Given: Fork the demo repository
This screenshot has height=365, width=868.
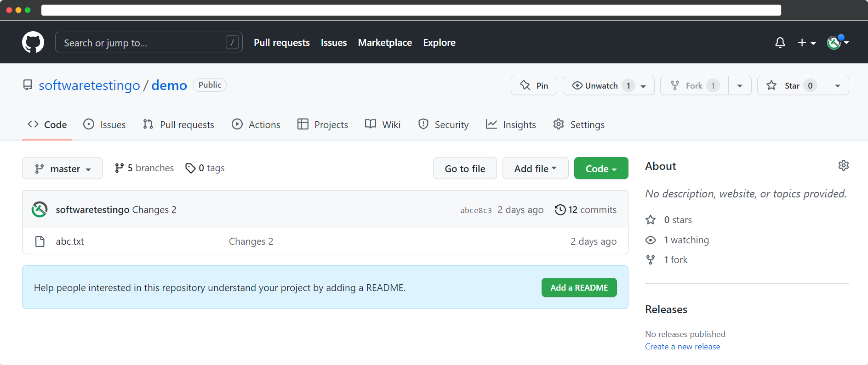Looking at the screenshot, I should (x=694, y=85).
